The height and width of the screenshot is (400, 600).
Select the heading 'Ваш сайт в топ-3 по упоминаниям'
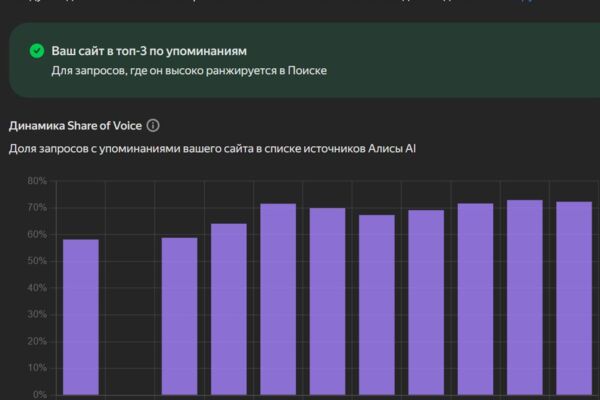click(x=149, y=51)
